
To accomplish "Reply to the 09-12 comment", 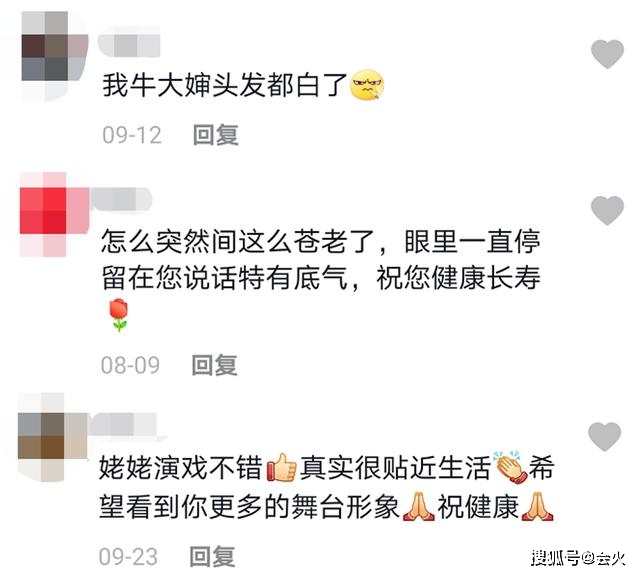I will (216, 134).
